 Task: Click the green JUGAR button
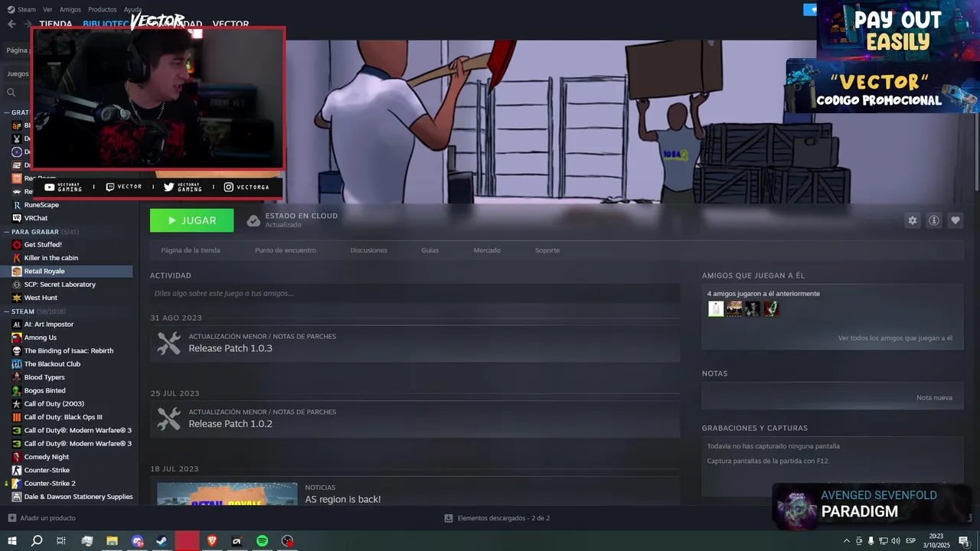coord(192,220)
